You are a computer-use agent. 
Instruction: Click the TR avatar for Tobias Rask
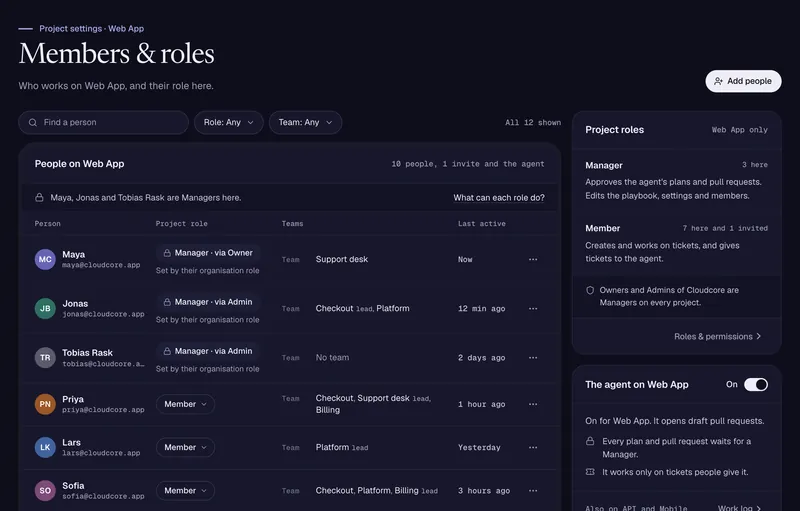coord(45,357)
